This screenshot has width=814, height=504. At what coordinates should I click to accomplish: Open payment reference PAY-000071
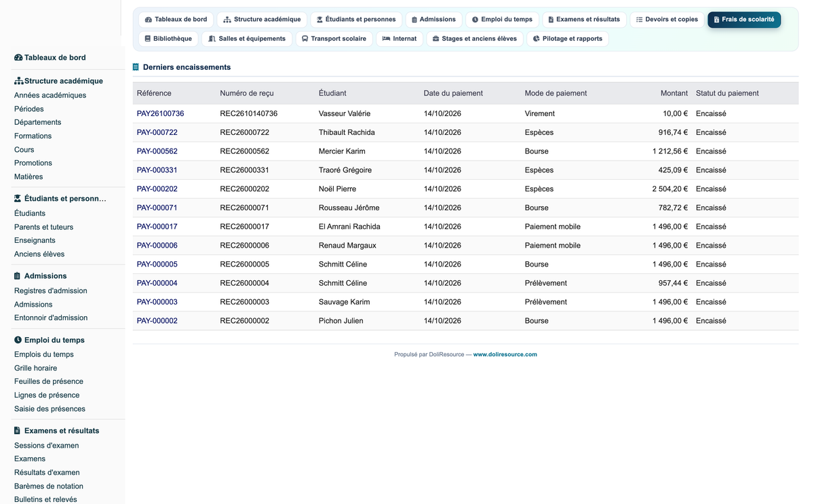coord(157,208)
